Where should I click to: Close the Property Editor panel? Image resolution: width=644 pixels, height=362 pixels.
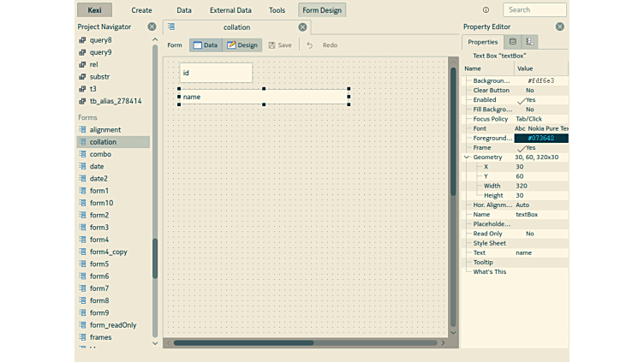pos(560,27)
